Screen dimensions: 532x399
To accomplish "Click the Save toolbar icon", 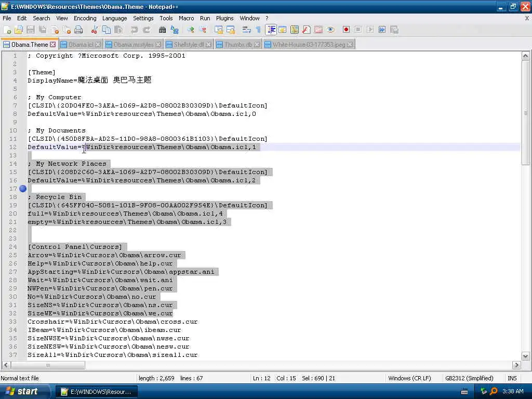I will click(31, 30).
